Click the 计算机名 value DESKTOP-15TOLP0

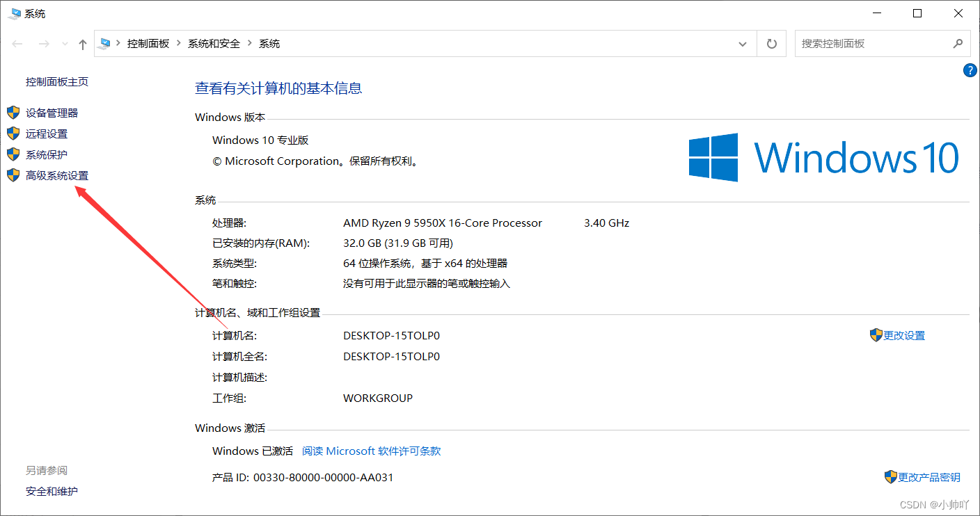pos(392,335)
